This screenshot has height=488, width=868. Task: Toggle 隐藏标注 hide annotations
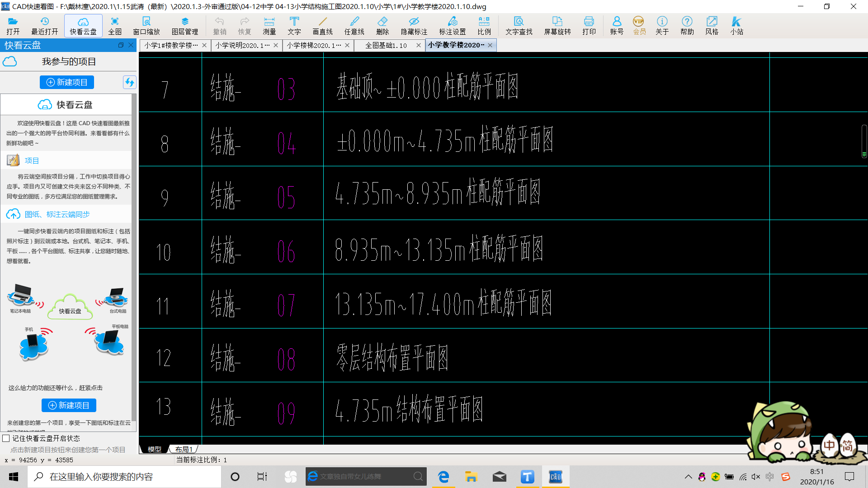click(x=414, y=26)
